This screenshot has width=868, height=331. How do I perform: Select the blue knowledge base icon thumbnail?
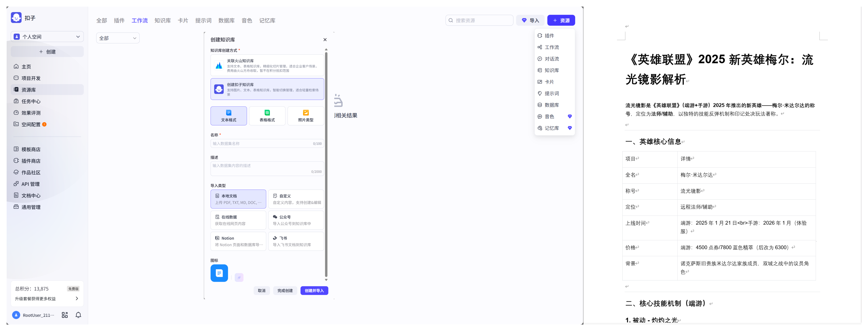click(219, 273)
